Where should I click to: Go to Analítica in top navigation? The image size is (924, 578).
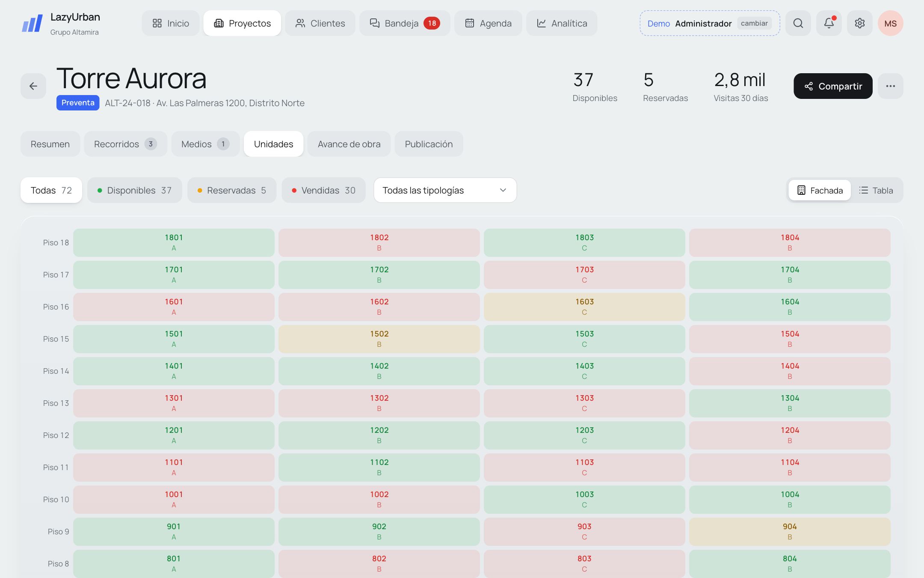[561, 23]
